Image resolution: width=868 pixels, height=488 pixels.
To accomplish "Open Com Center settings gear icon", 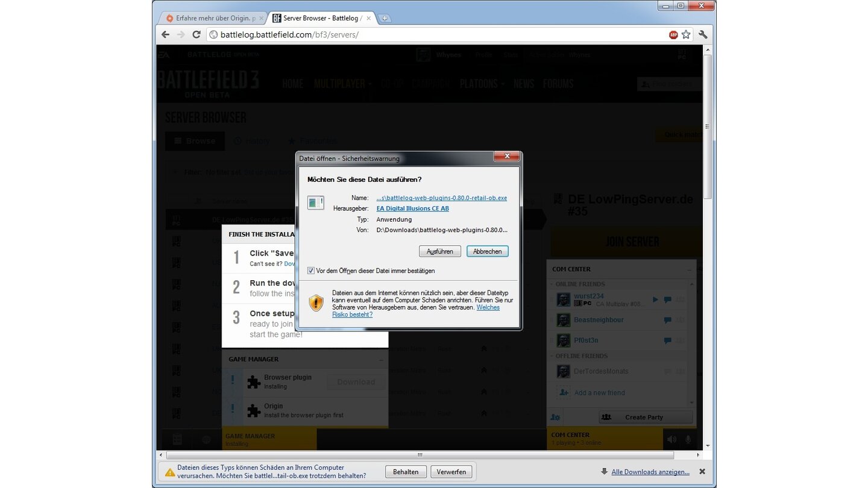I will pos(556,417).
